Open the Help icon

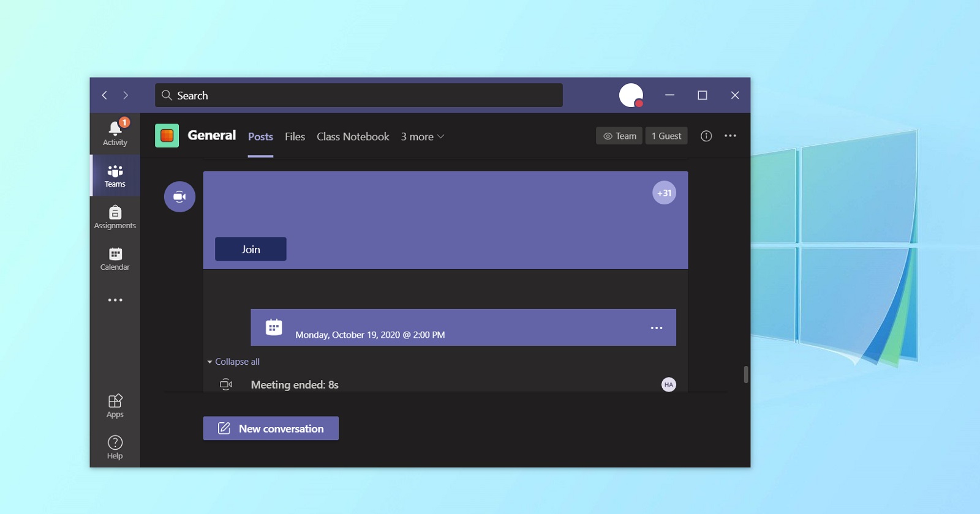coord(115,447)
